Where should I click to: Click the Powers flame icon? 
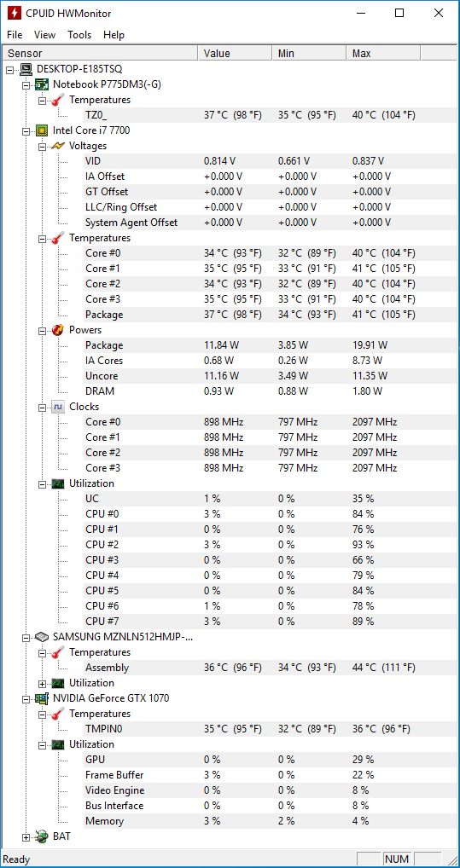(x=58, y=330)
